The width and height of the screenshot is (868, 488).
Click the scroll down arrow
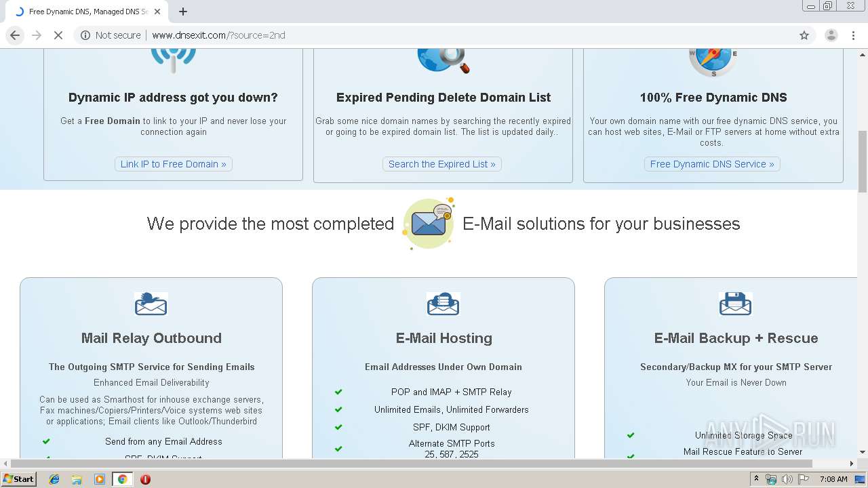[863, 452]
